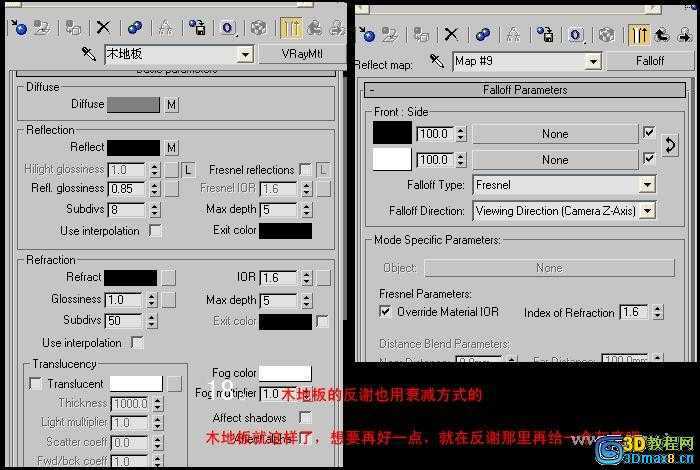Viewport: 700px width, 470px height.
Task: Click VRayMtl material type button
Action: point(302,54)
